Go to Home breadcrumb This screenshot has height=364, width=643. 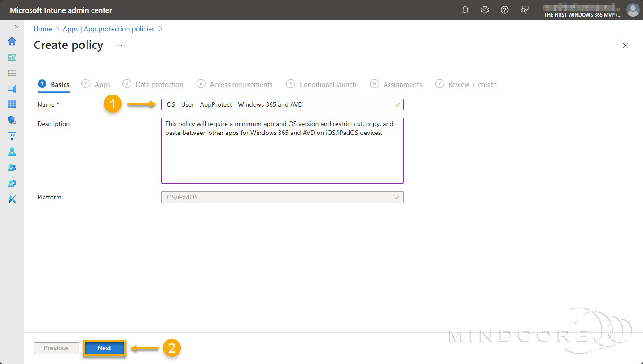point(43,29)
